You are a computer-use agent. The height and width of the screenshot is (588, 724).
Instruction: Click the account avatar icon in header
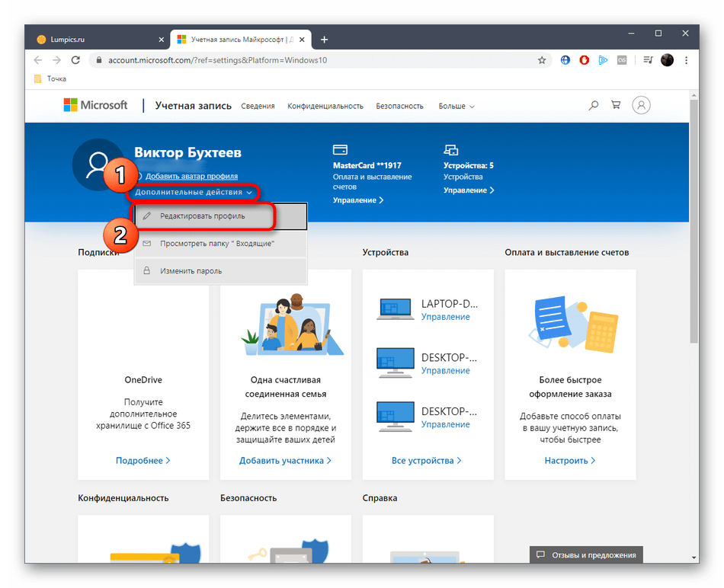pyautogui.click(x=642, y=106)
